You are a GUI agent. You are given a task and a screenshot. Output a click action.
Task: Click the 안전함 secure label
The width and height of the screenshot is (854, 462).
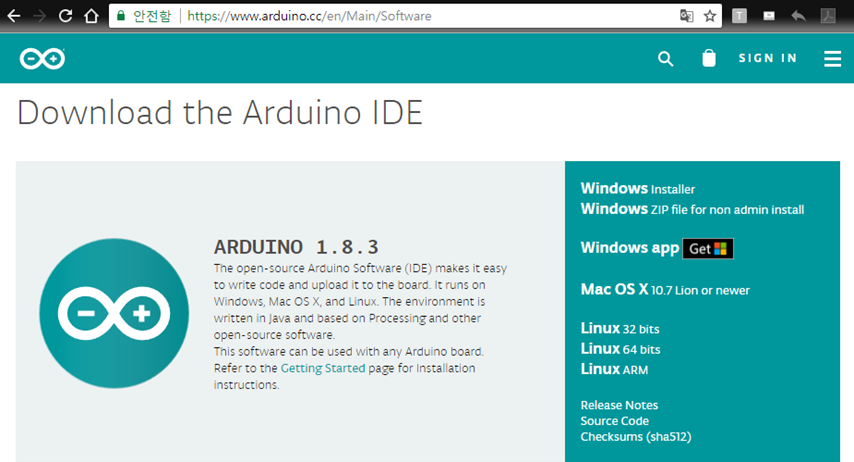click(152, 16)
